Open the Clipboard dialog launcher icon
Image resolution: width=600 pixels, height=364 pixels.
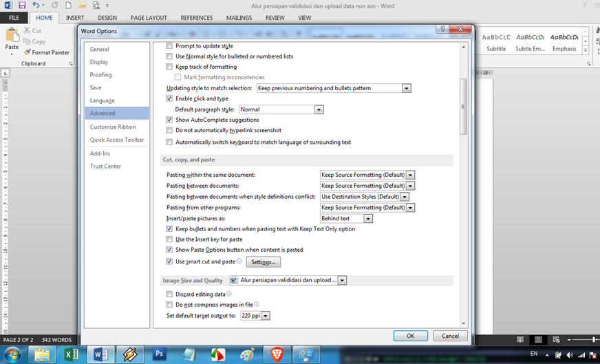70,63
